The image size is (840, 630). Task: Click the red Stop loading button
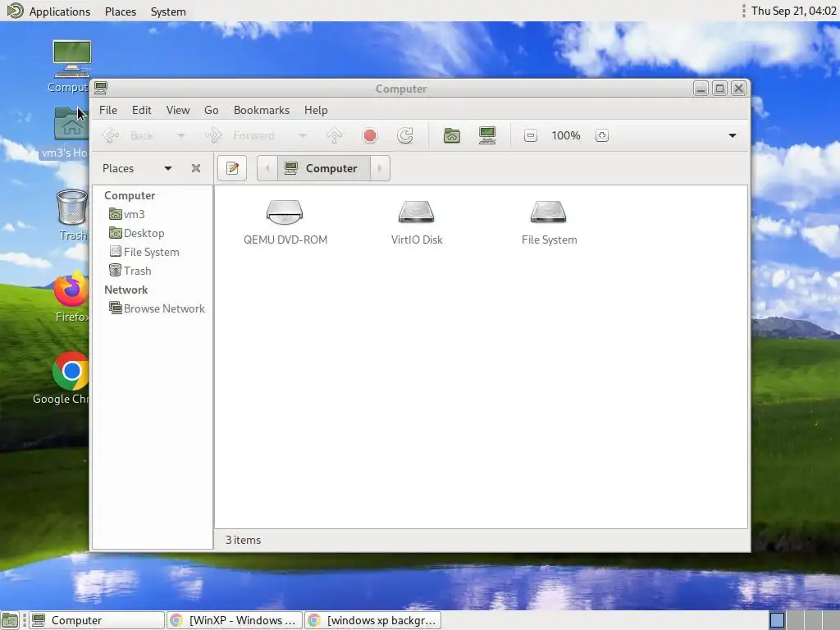click(x=370, y=135)
